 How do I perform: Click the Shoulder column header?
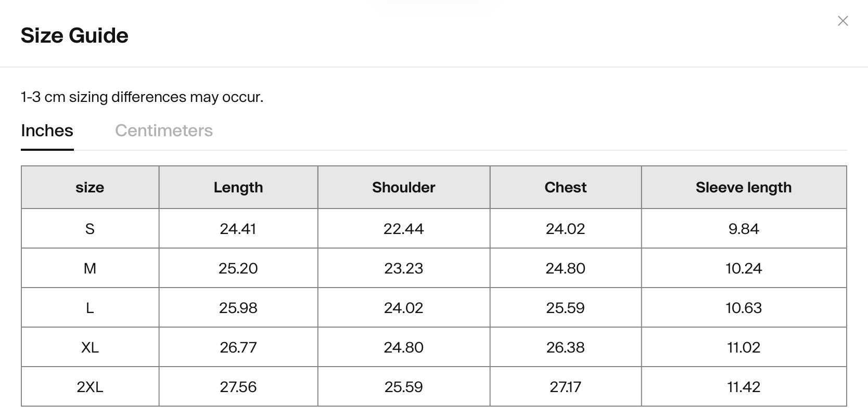[x=404, y=187]
